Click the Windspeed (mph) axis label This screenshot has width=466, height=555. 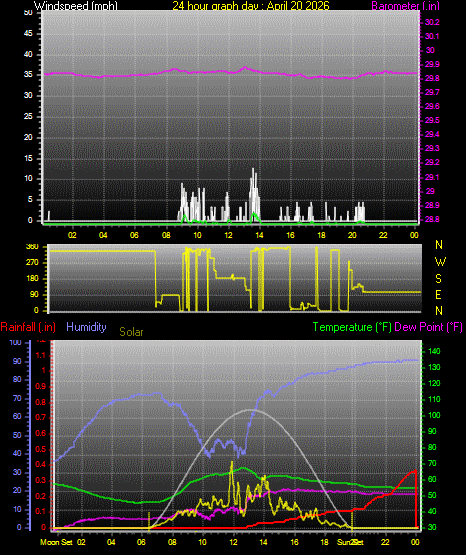76,5
